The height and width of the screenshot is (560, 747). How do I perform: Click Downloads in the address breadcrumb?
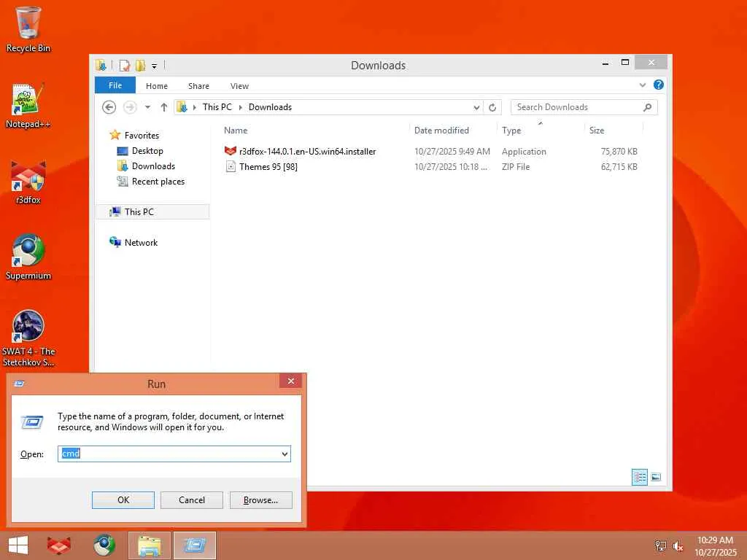click(x=270, y=107)
